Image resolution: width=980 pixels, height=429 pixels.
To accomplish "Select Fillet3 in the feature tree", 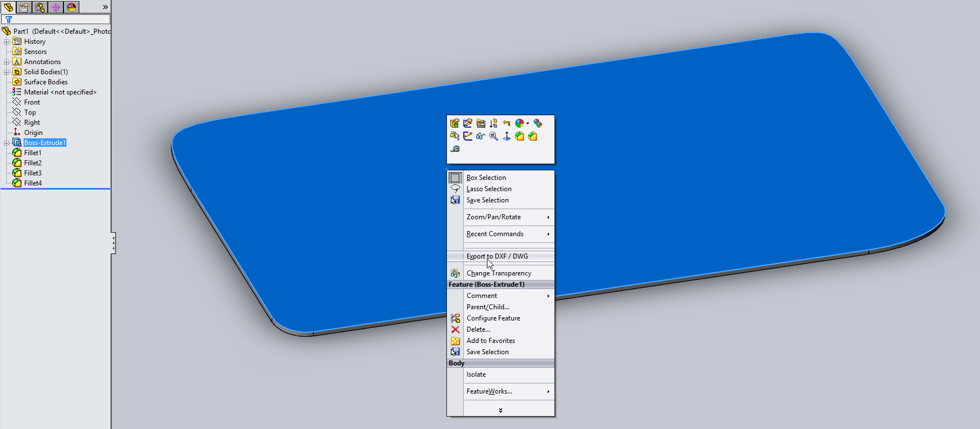I will point(33,173).
